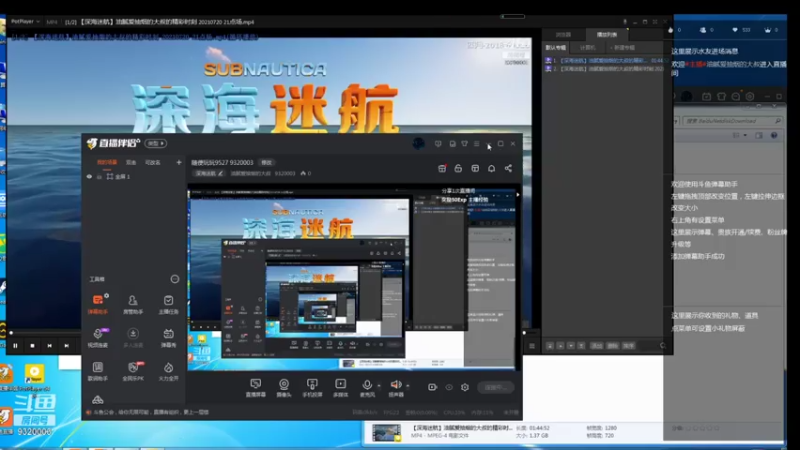This screenshot has height=450, width=800.
Task: Click the start streaming button at the bottom right
Action: [495, 387]
